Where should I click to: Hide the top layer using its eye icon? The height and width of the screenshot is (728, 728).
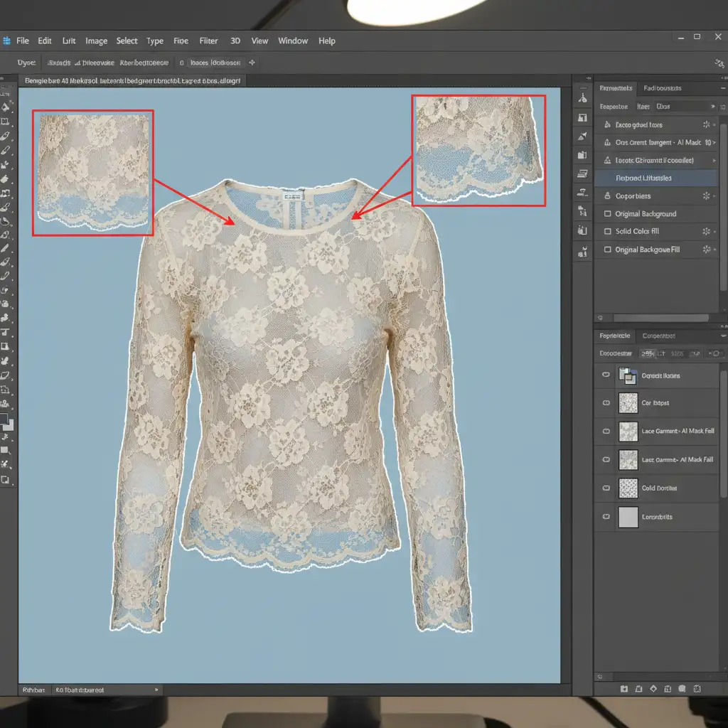(606, 375)
